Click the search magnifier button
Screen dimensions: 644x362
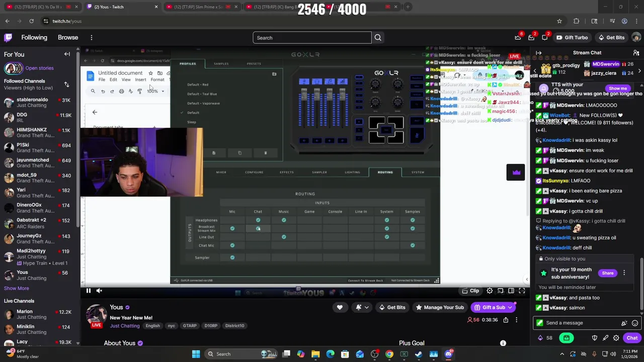pyautogui.click(x=378, y=38)
